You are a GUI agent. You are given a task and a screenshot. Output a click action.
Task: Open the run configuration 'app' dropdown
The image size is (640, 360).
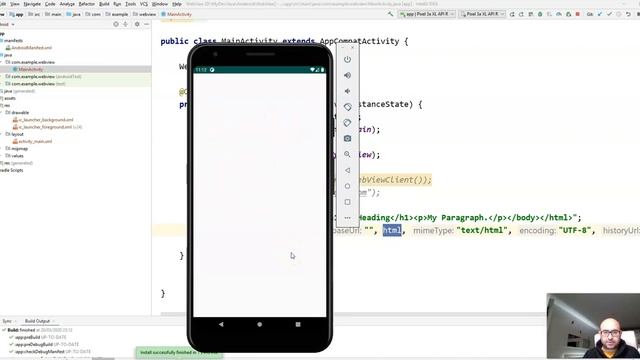coord(427,14)
